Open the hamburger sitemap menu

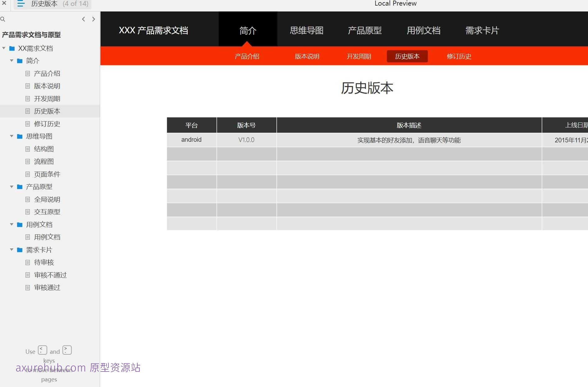(21, 4)
